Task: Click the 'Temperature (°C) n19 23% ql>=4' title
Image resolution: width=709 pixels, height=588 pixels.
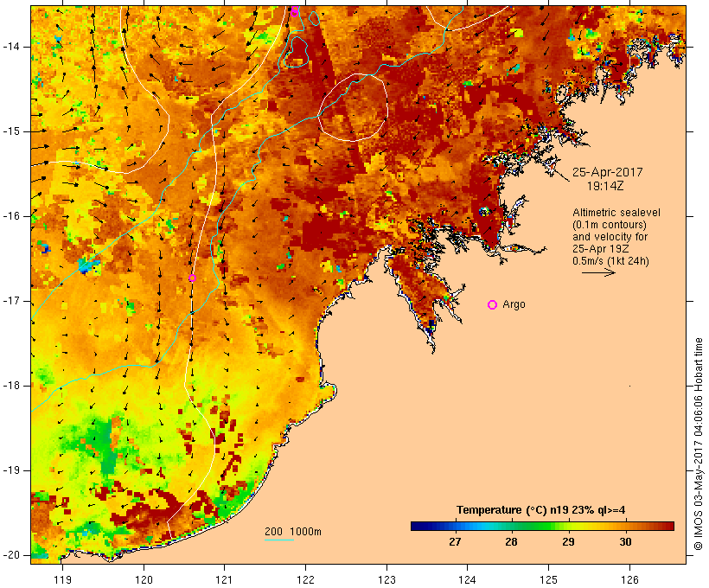Action: (x=540, y=510)
